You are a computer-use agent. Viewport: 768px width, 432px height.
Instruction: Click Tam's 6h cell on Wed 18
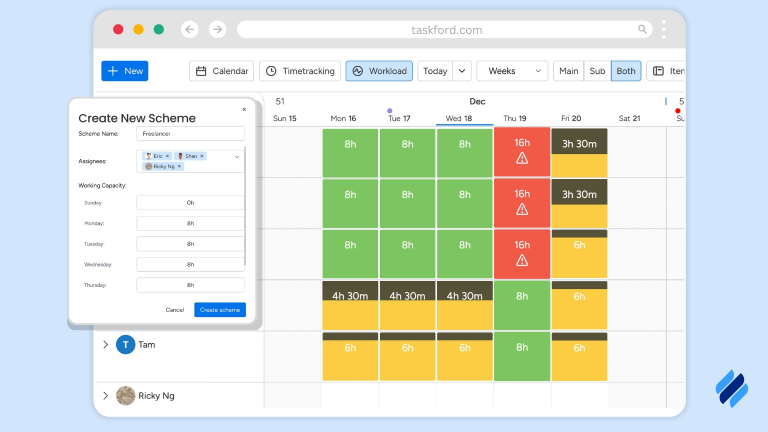click(x=465, y=357)
